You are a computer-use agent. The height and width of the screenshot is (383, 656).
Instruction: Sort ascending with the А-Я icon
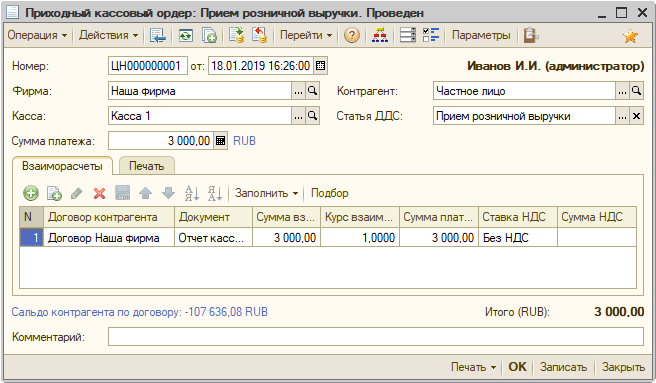point(192,193)
